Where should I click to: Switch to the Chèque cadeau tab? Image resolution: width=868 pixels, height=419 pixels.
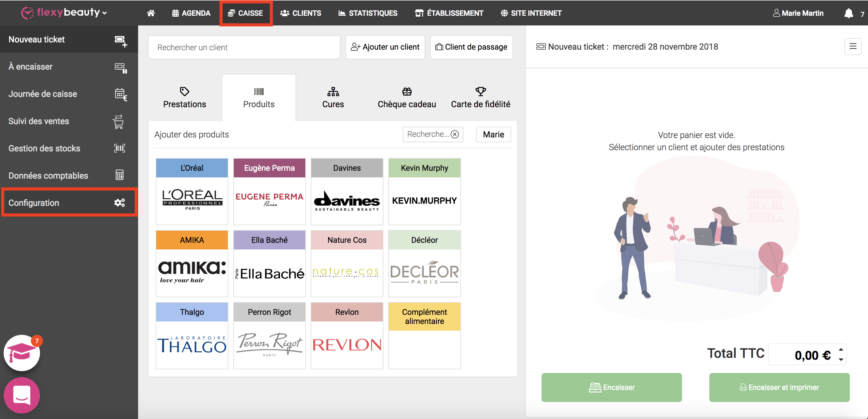coord(407,97)
